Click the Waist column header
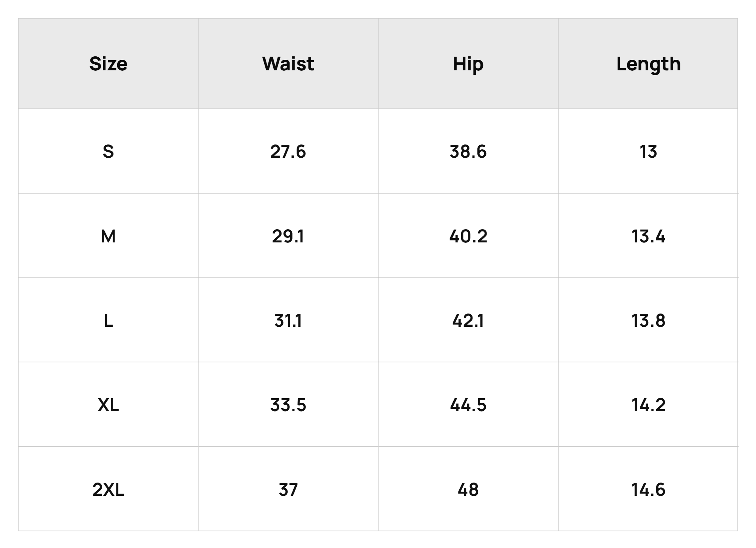The image size is (756, 548). coord(288,64)
